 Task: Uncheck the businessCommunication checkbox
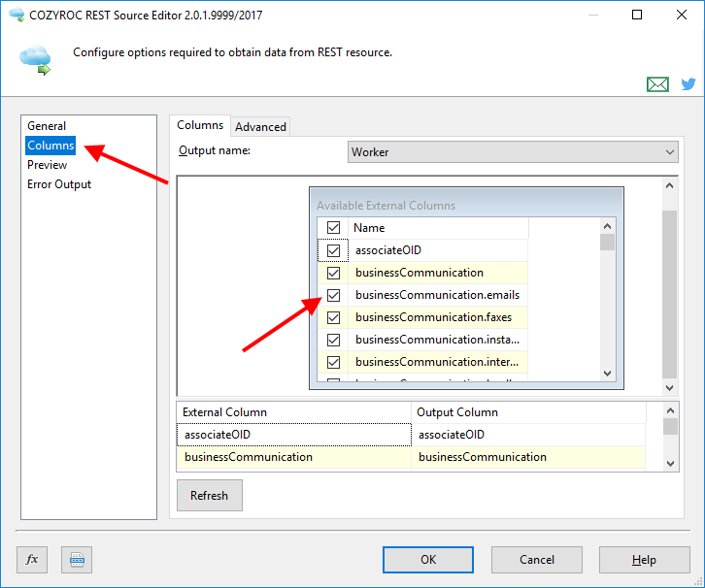point(333,273)
